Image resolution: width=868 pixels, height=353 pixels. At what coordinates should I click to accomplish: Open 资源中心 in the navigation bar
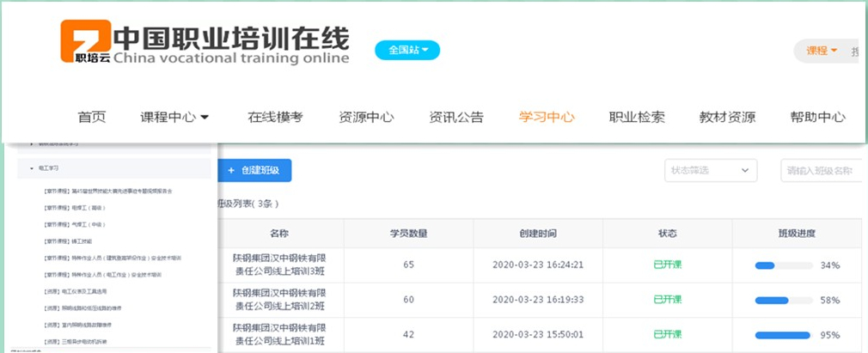[x=366, y=118]
